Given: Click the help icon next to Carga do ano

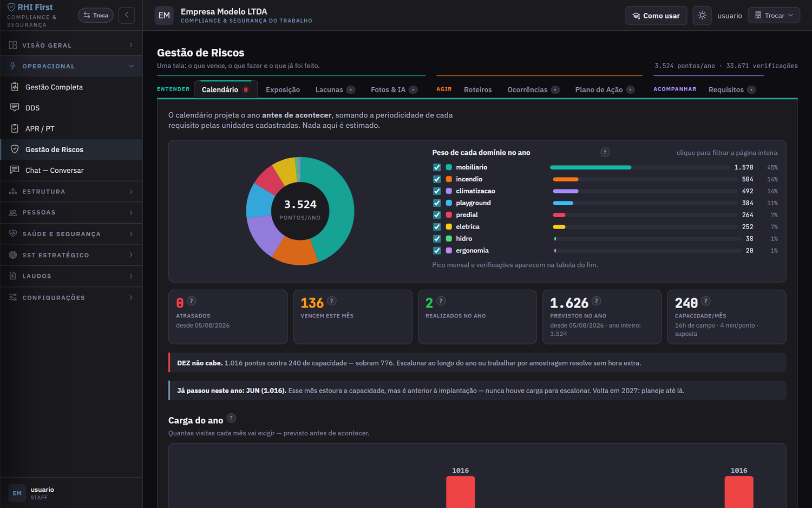Looking at the screenshot, I should coord(231,418).
